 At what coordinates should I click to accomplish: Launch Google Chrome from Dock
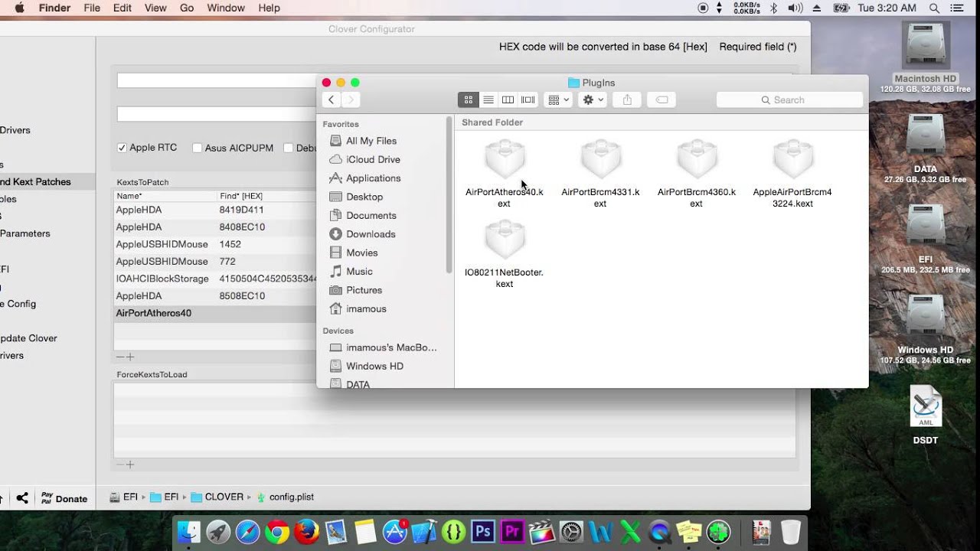tap(277, 531)
